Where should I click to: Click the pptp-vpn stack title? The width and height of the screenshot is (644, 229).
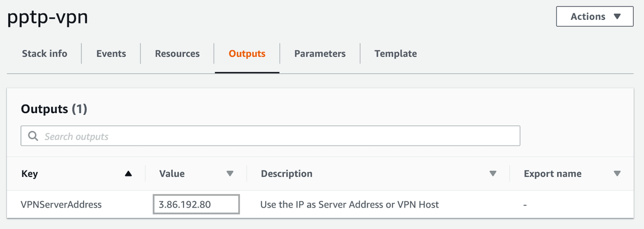[x=48, y=18]
